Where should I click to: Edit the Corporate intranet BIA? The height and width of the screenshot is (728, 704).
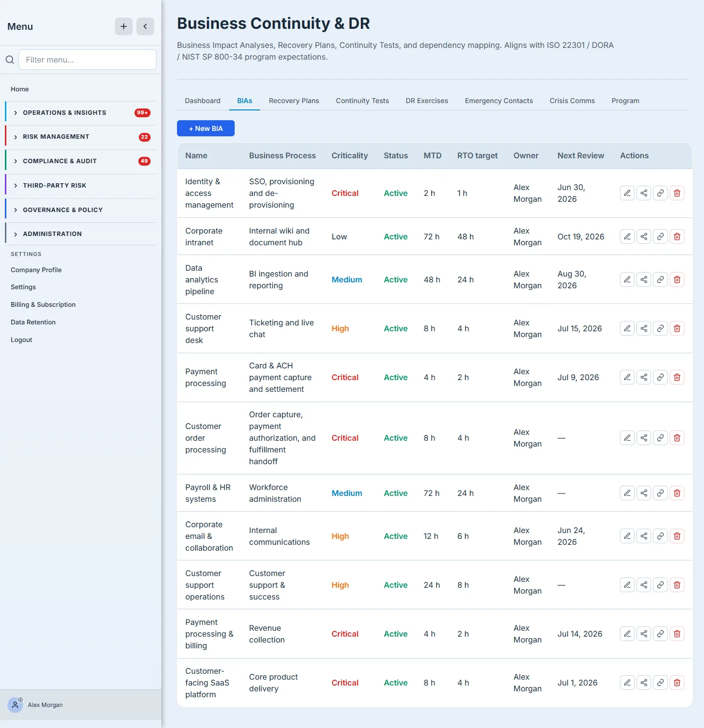pos(627,236)
